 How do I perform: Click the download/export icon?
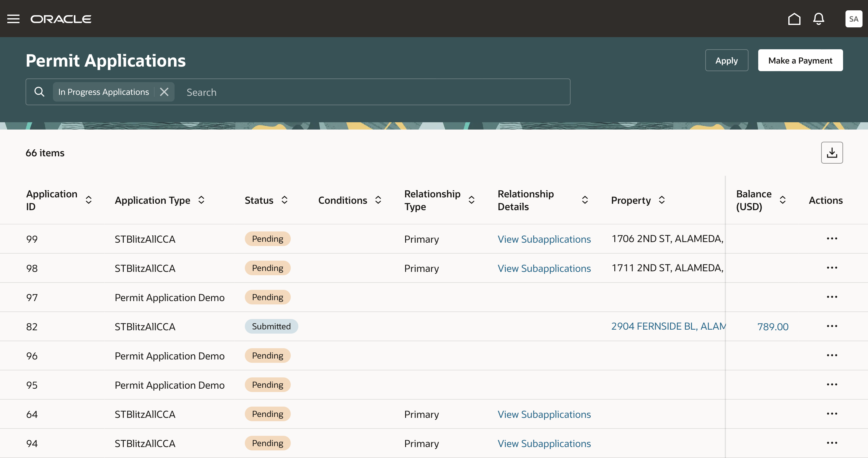click(832, 152)
